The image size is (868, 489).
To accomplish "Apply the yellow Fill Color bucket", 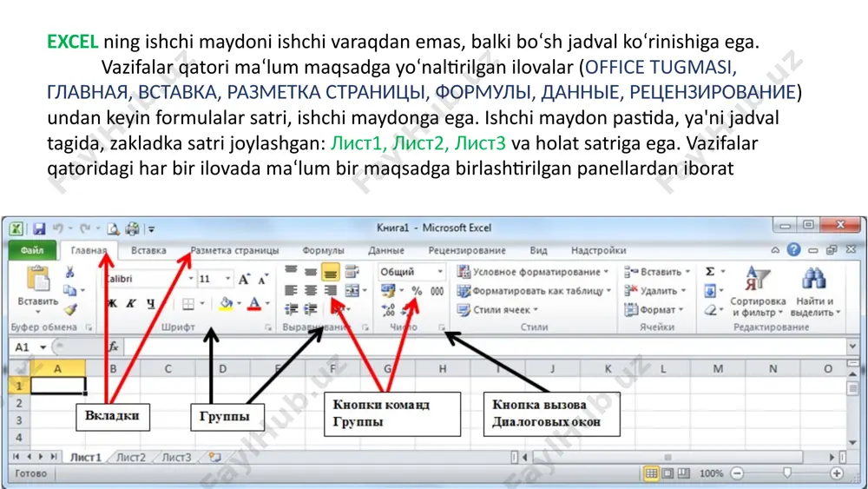I will tap(226, 303).
